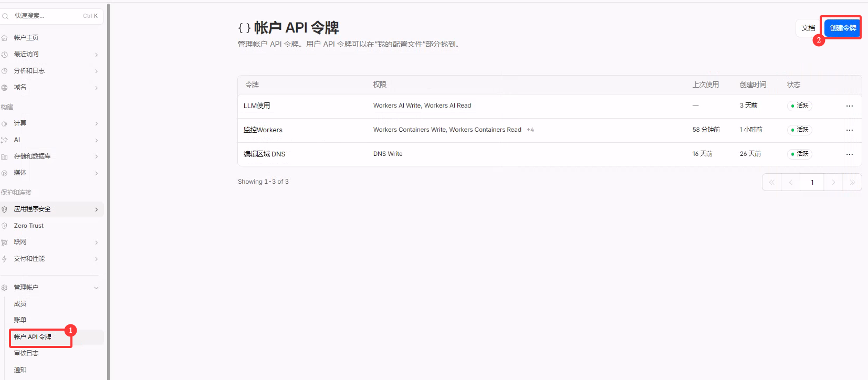Click the sparkle icon beside AI

point(5,140)
